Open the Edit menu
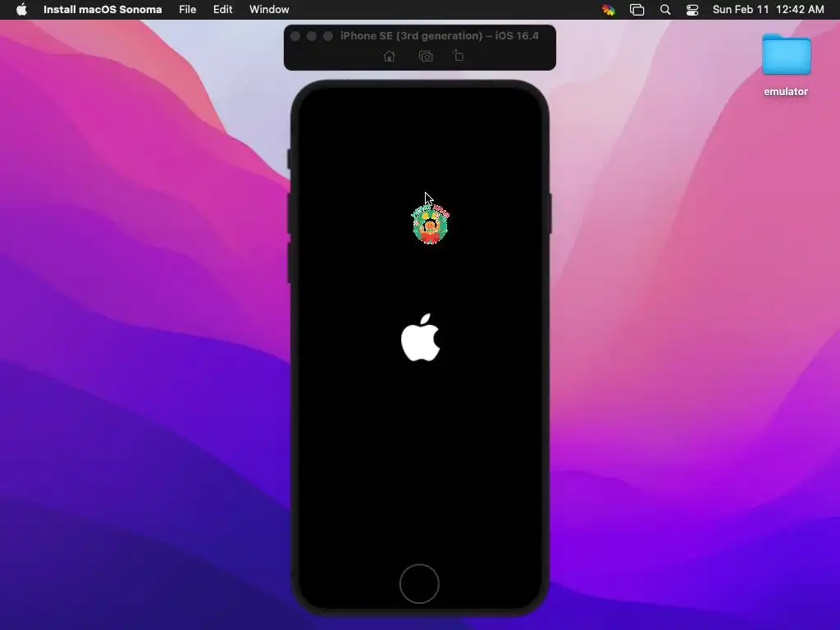The height and width of the screenshot is (630, 840). (223, 9)
